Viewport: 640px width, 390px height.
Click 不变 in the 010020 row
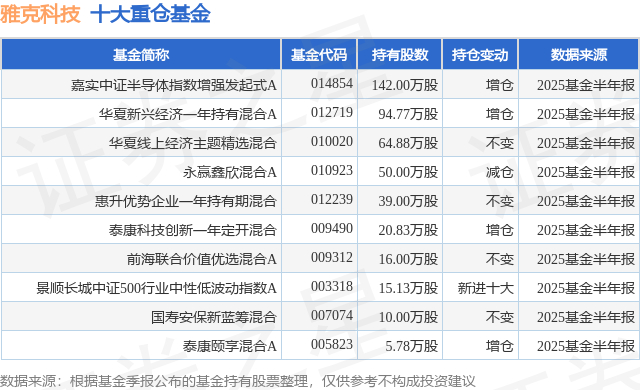[500, 143]
